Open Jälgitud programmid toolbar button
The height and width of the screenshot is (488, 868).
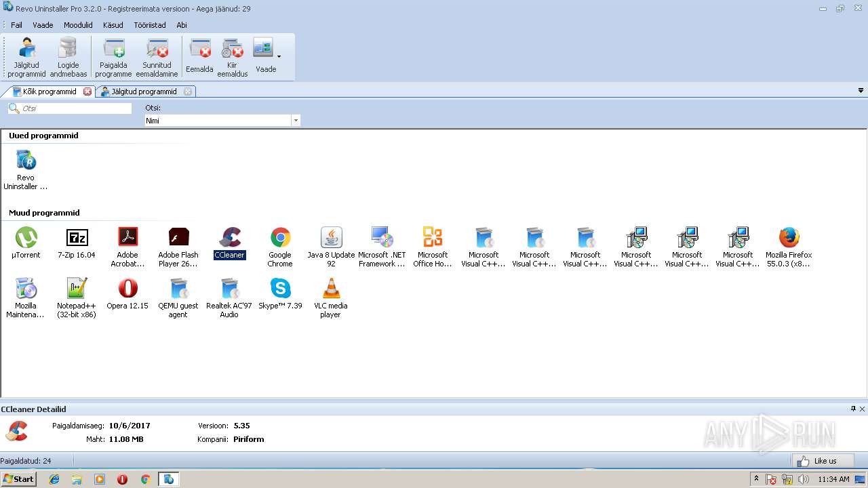[26, 58]
